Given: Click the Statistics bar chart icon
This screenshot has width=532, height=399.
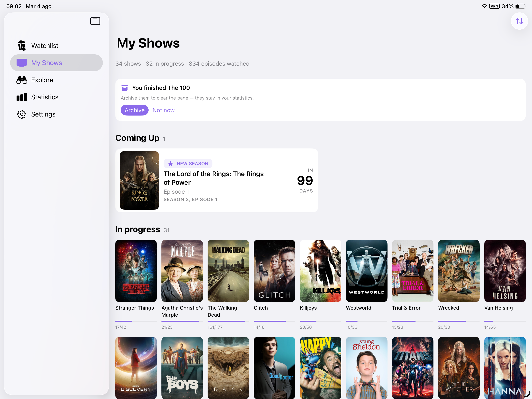Looking at the screenshot, I should click(22, 97).
